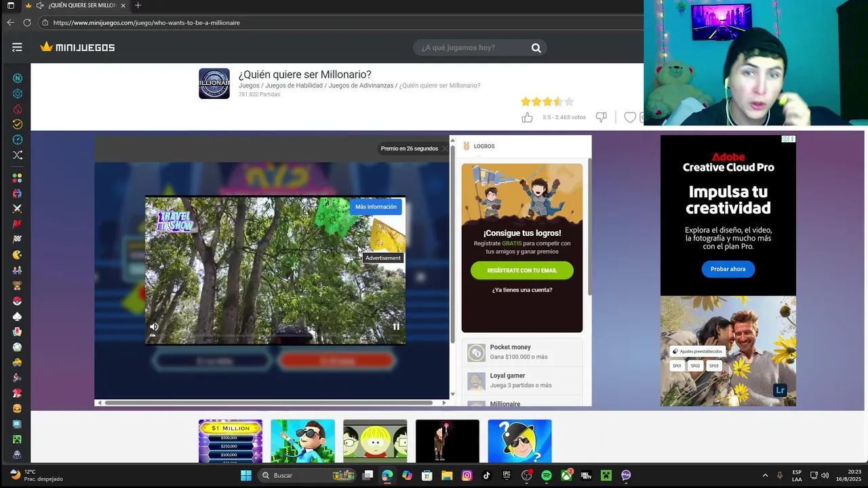Screen dimensions: 868x488
Task: Show hidden system tray icons chevron
Action: pyautogui.click(x=765, y=475)
